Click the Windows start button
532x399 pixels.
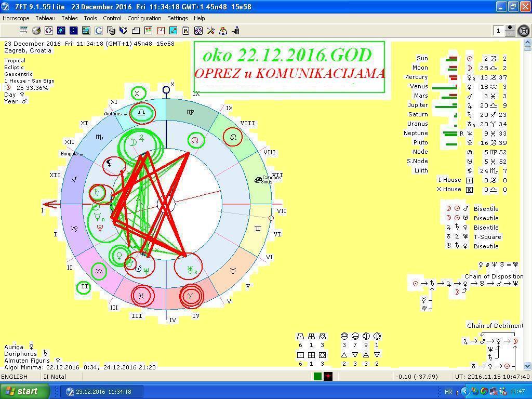25,391
